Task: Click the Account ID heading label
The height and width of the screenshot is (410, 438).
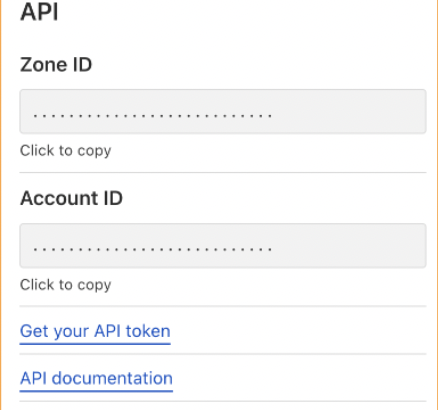Action: [x=71, y=198]
